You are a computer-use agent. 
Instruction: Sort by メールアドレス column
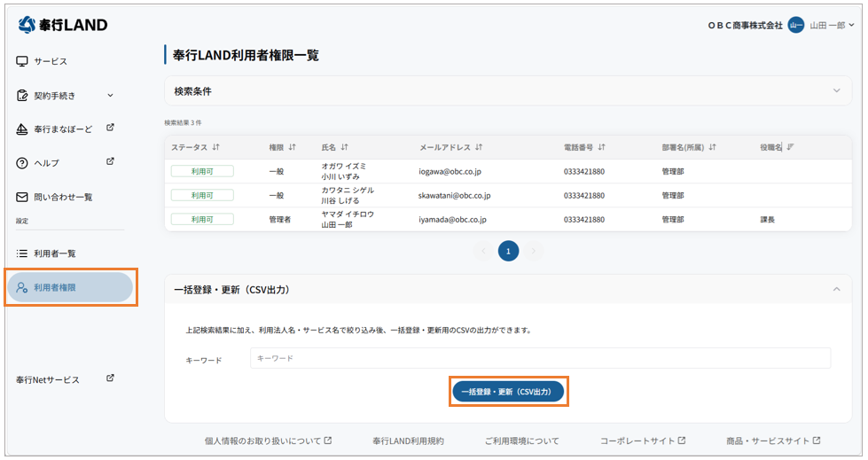pyautogui.click(x=479, y=147)
